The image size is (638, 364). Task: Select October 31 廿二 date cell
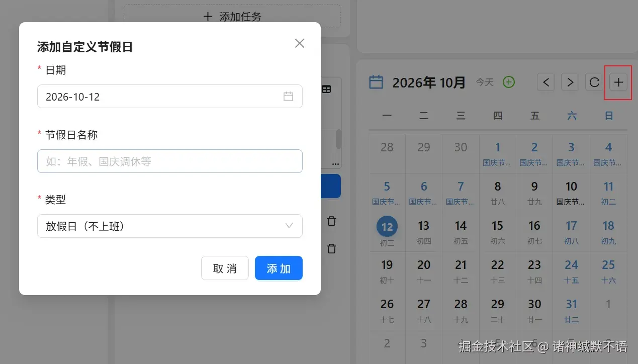[x=571, y=311]
